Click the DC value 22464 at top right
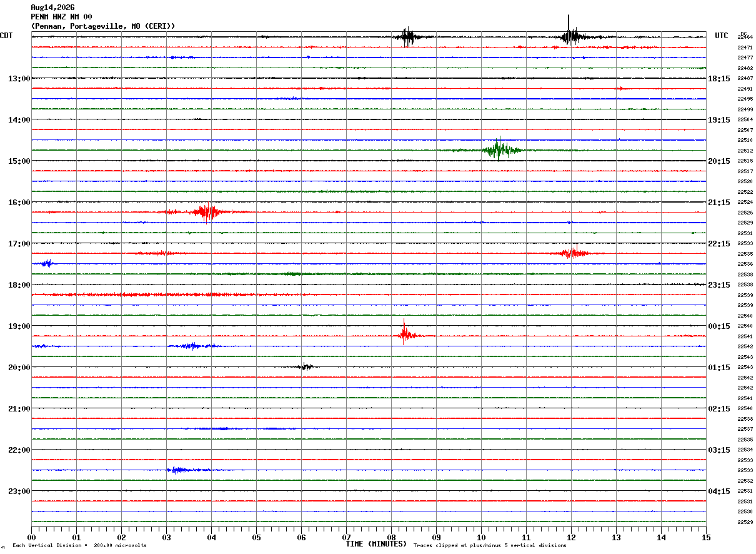756x554 pixels. click(745, 38)
